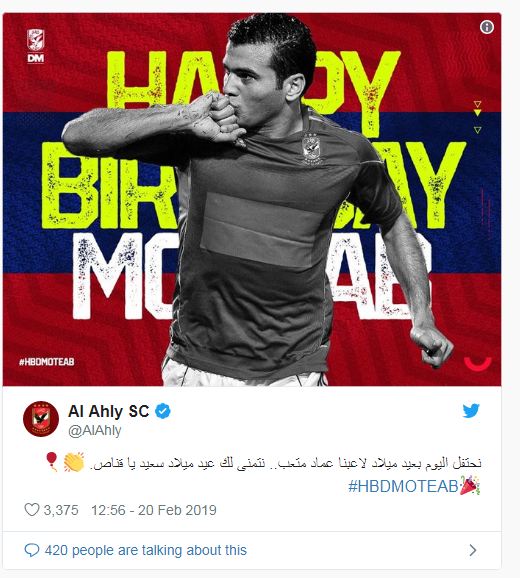
Task: Open the Happy Birthday Moteab image
Action: click(252, 199)
